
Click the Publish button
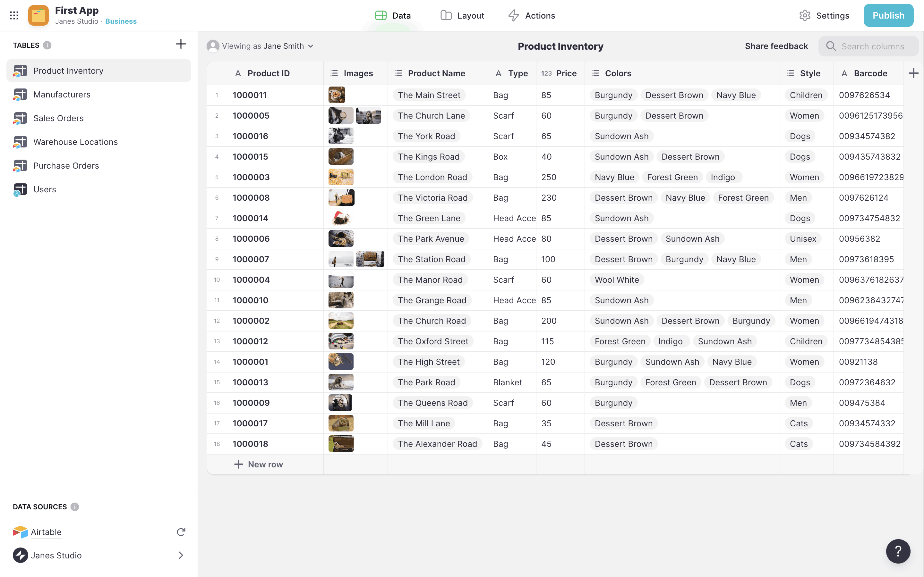(x=888, y=16)
